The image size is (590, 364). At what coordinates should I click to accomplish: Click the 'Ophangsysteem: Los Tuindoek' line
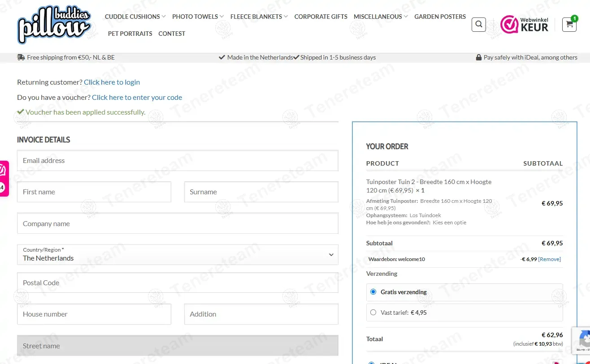pyautogui.click(x=403, y=215)
